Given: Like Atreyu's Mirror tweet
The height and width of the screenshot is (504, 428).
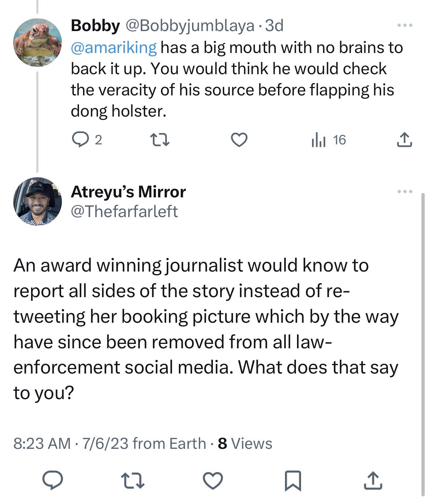Looking at the screenshot, I should click(x=213, y=480).
